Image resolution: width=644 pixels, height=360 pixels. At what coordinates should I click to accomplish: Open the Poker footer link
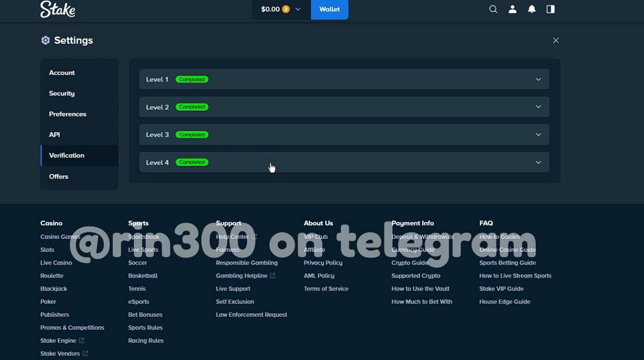(48, 302)
